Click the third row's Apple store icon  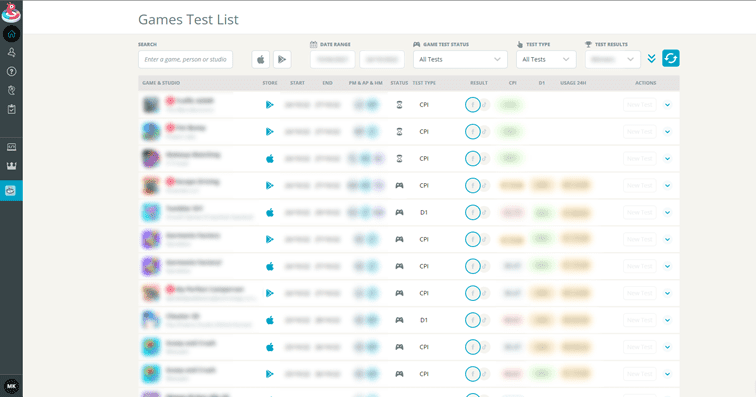click(x=270, y=159)
